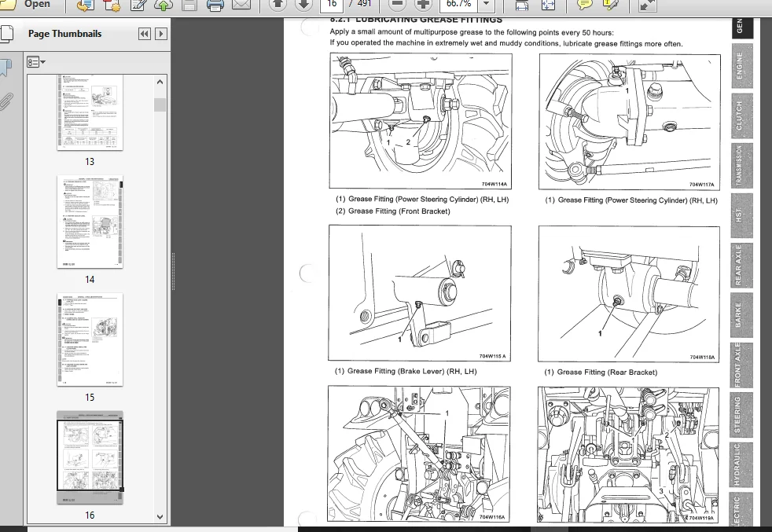Click the ENGINE section tab on page
The image size is (772, 532).
click(742, 66)
